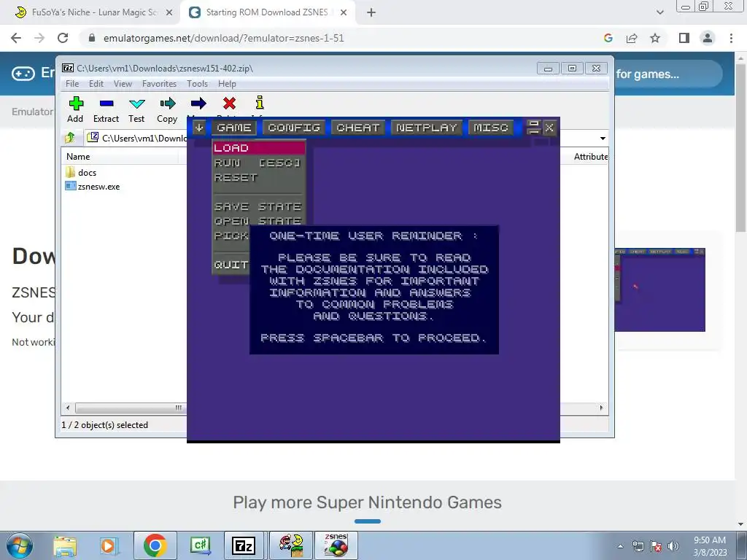
Task: Click the 7-Zip up-one-level folder icon
Action: 70,138
